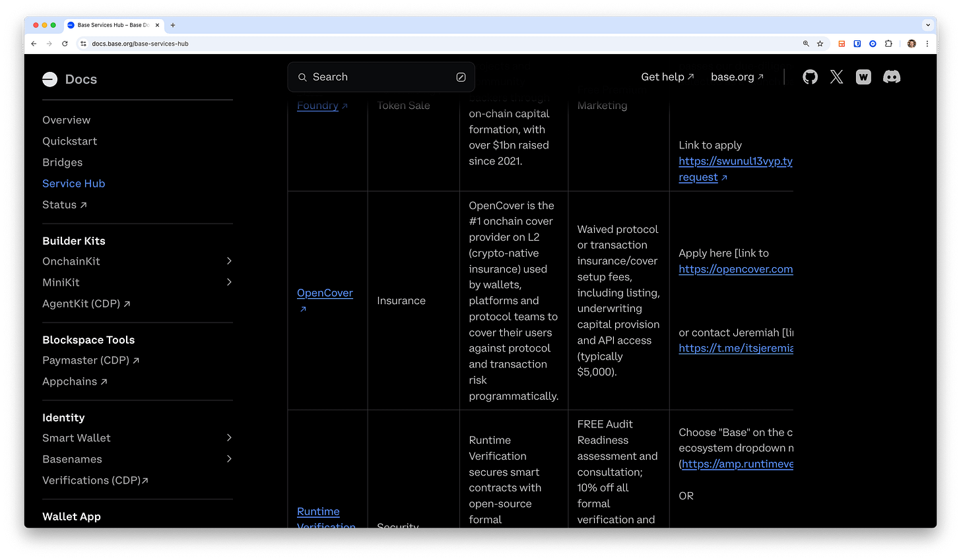Select Service Hub in sidebar
This screenshot has width=961, height=560.
tap(74, 183)
